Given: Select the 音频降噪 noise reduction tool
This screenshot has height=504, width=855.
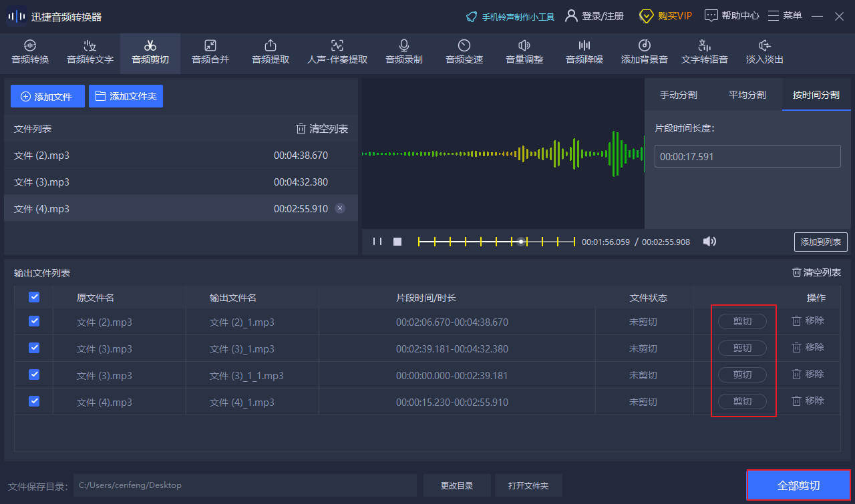Looking at the screenshot, I should tap(584, 52).
